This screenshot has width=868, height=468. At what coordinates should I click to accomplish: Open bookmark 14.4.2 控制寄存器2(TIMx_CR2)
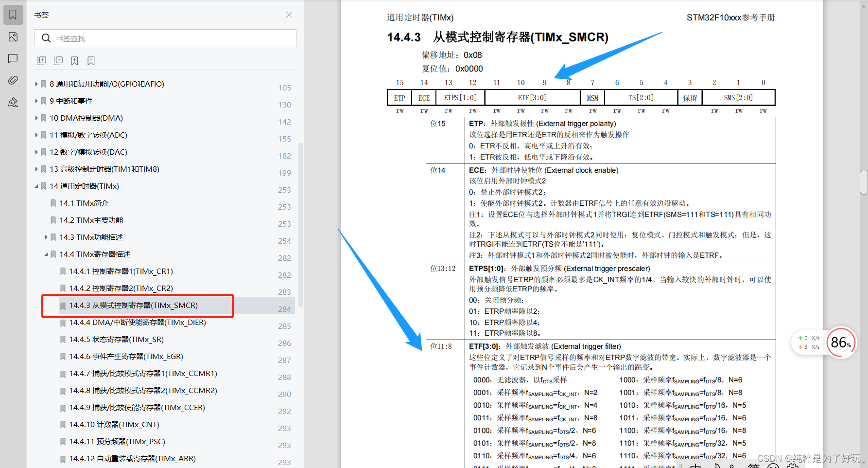121,288
